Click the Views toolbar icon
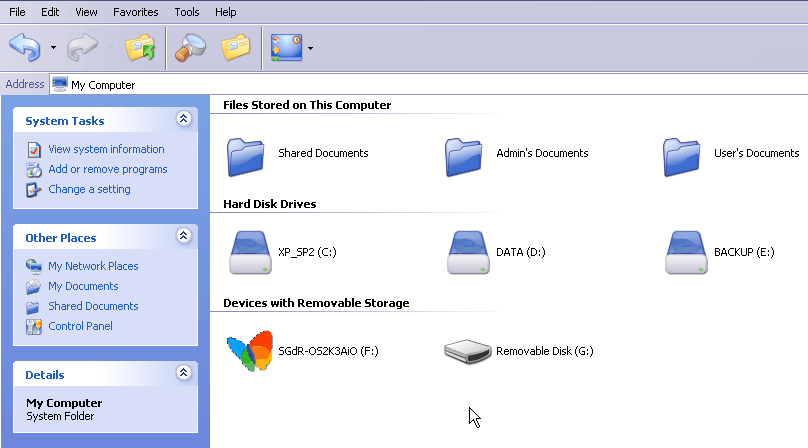Image resolution: width=808 pixels, height=448 pixels. [x=287, y=47]
